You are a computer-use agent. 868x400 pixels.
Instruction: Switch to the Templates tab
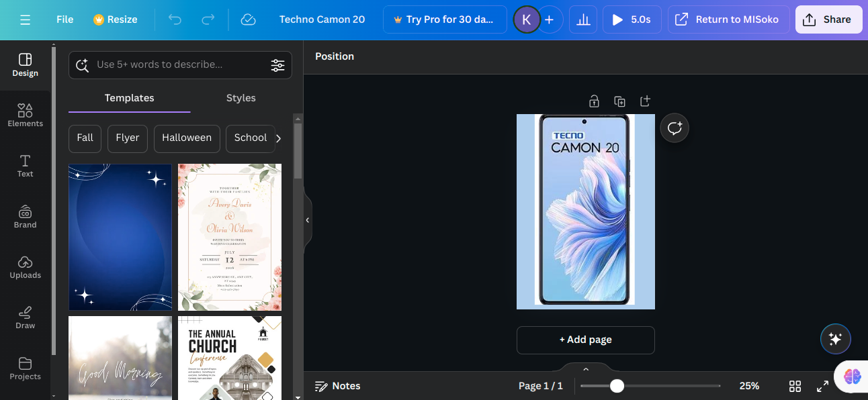pos(129,98)
